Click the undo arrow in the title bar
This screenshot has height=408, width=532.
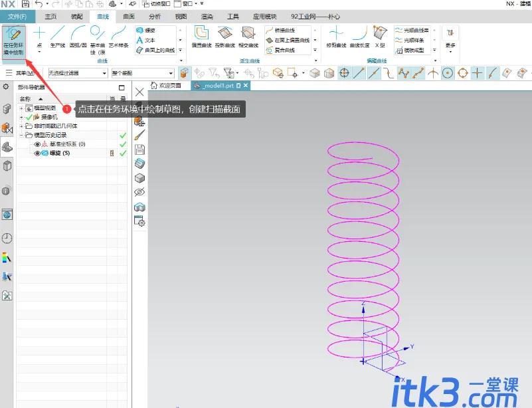coord(39,4)
